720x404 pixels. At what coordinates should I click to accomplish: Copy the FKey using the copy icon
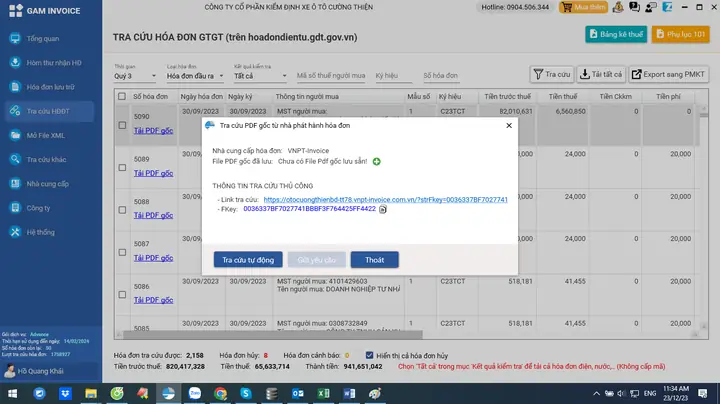click(x=382, y=209)
